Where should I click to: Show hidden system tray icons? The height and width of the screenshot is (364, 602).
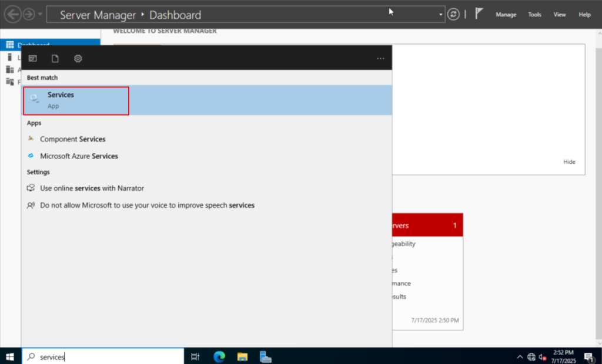[520, 356]
